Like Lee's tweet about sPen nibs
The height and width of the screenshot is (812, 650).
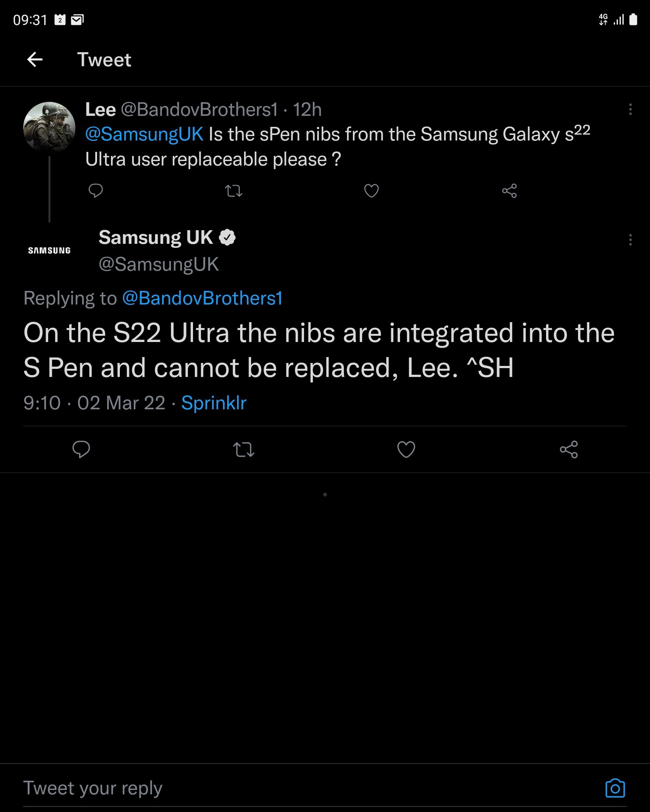pos(371,191)
